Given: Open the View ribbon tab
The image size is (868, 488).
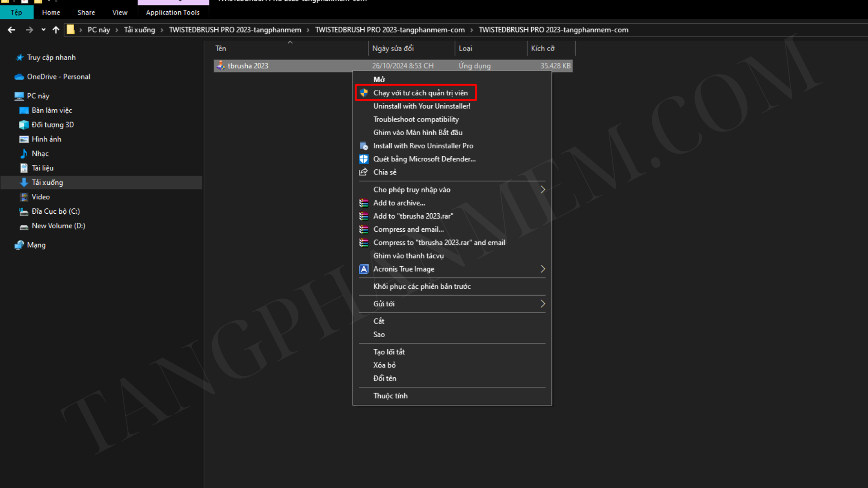Looking at the screenshot, I should tap(120, 13).
